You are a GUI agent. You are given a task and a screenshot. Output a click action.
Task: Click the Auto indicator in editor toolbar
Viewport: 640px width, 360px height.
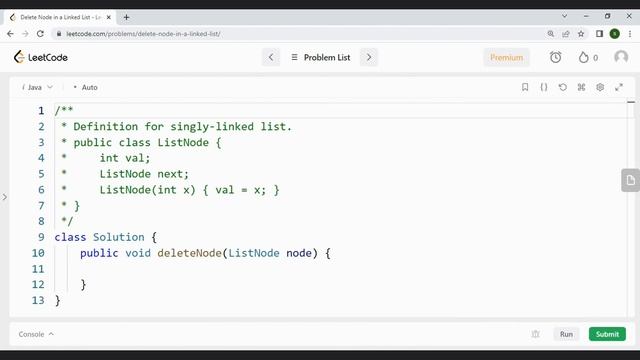[86, 87]
